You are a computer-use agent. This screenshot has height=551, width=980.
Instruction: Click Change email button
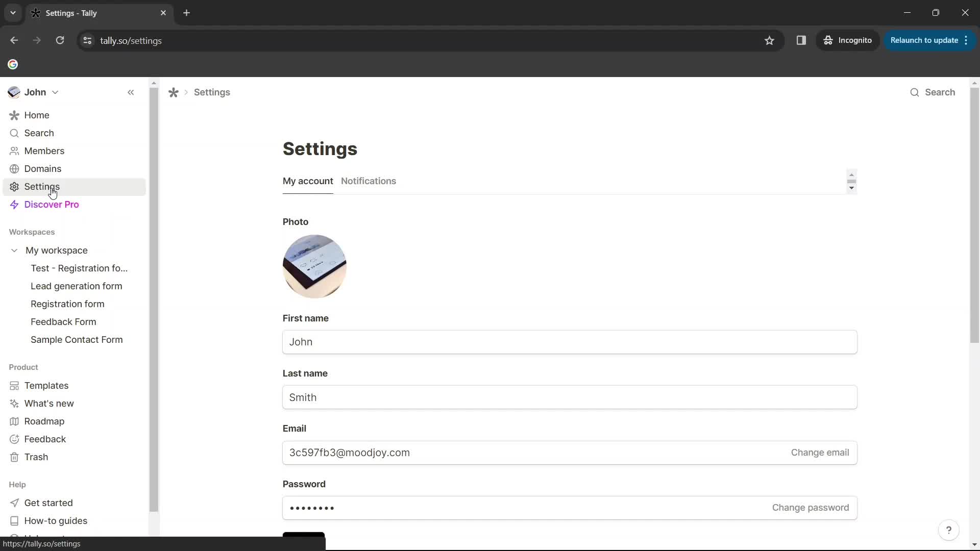point(820,452)
